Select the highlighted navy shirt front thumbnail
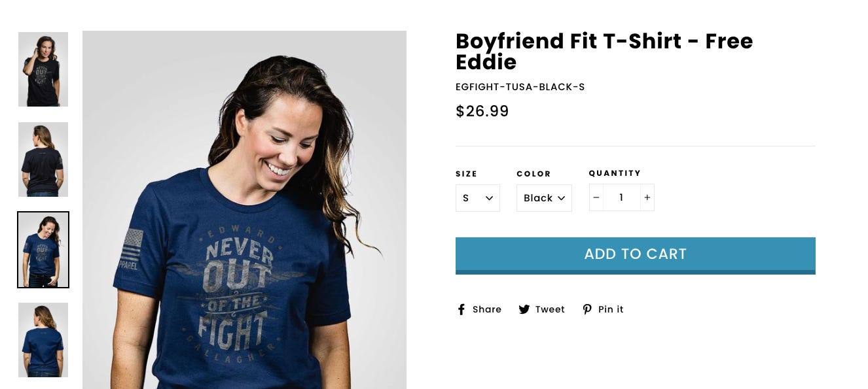Viewport: 868px width, 389px height. [x=43, y=250]
